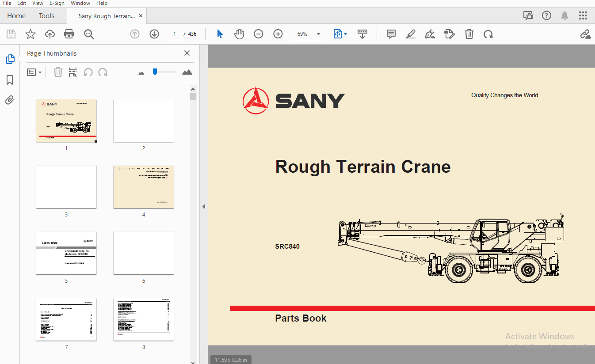Viewport: 595px width, 364px height.
Task: Switch to the Home tab
Action: tap(16, 16)
